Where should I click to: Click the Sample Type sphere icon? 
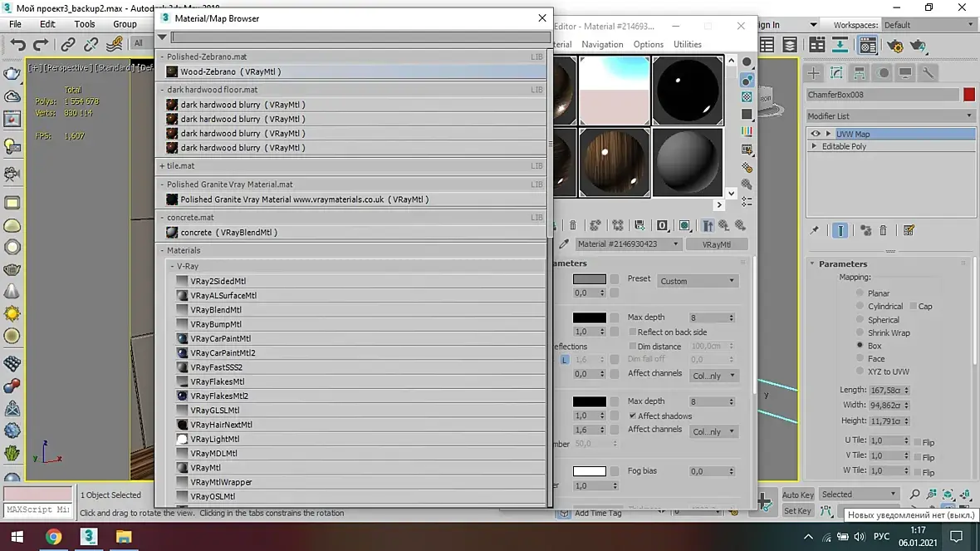click(747, 62)
